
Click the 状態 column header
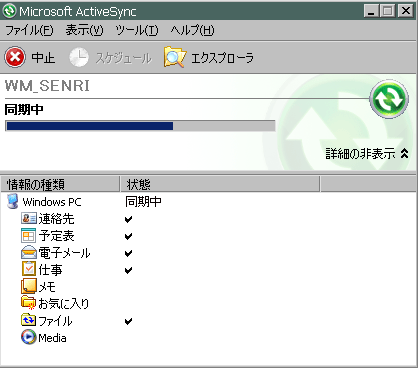click(220, 184)
